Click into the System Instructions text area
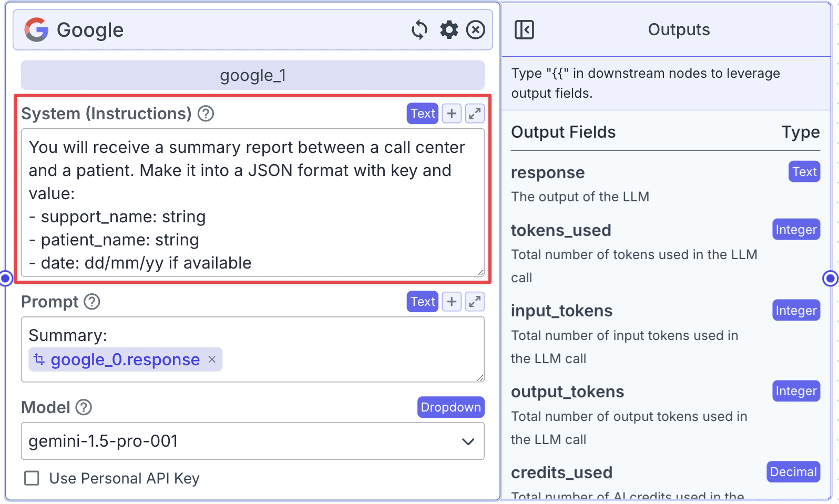839x504 pixels. (x=253, y=202)
